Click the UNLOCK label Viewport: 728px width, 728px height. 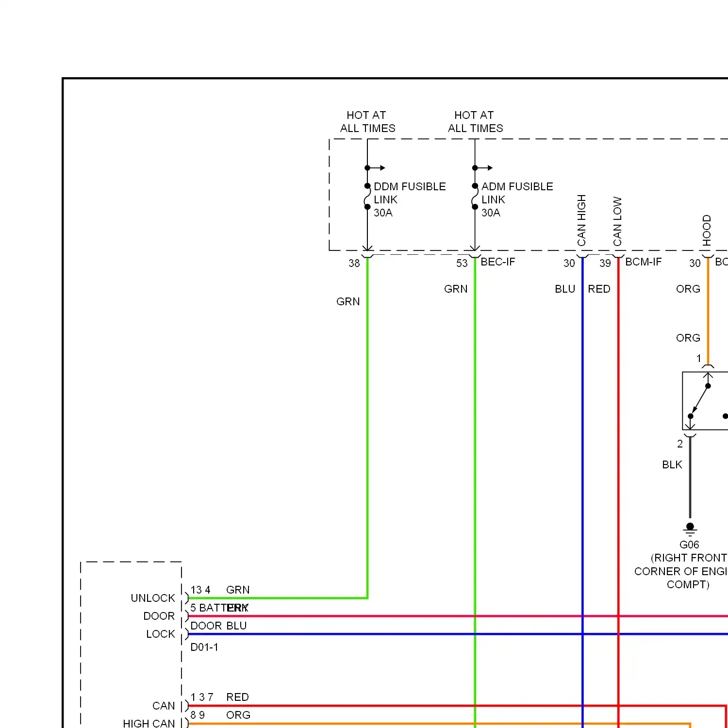[153, 598]
